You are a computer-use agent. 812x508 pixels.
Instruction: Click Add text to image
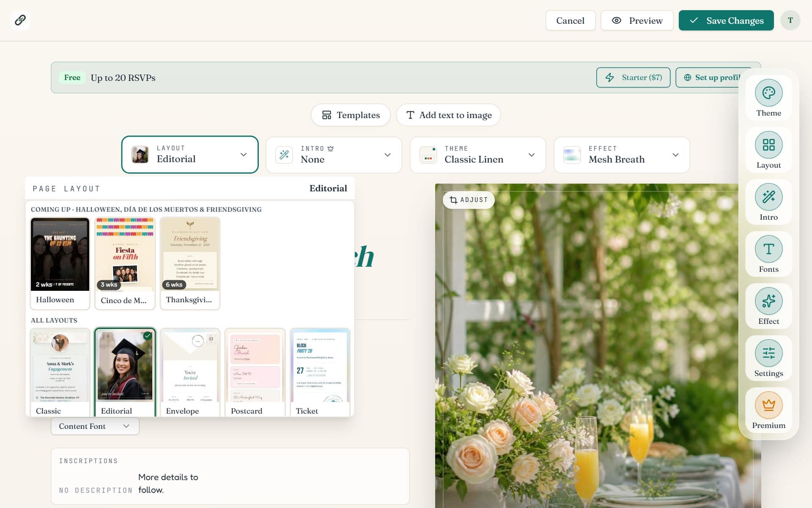pos(448,115)
